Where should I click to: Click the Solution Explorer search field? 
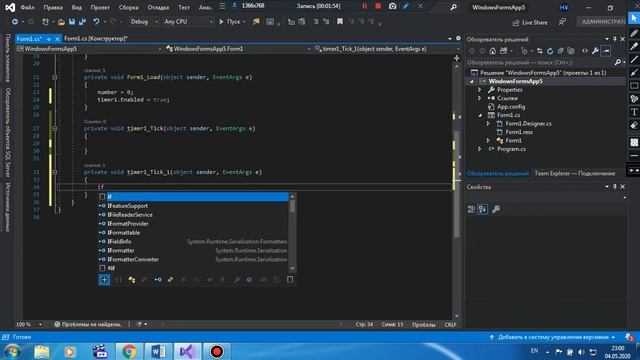pos(540,62)
